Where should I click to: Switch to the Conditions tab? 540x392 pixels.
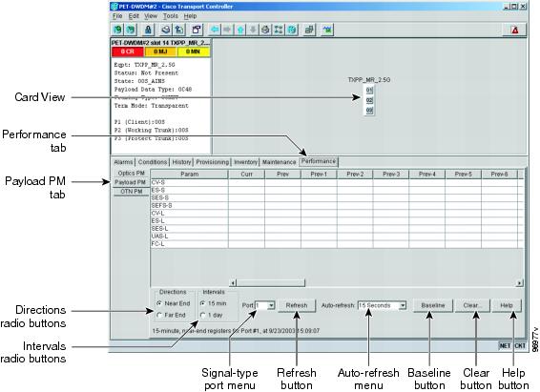153,162
